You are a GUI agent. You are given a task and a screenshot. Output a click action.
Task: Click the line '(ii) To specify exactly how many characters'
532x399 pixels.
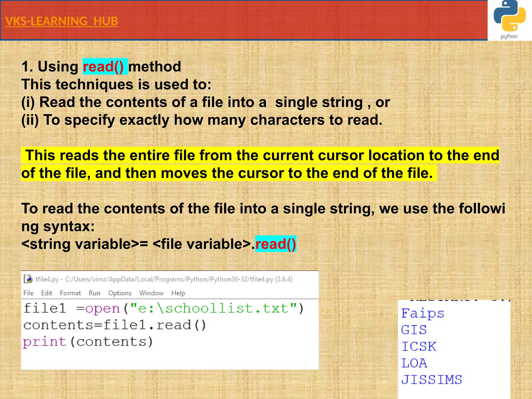tap(202, 120)
